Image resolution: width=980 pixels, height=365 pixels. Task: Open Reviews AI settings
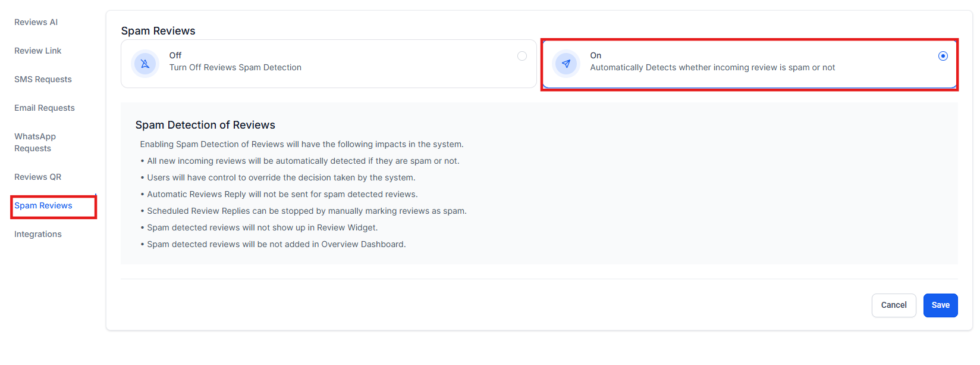pos(36,22)
